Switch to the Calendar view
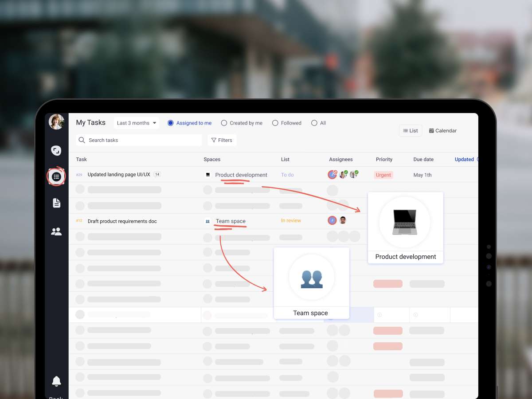The image size is (532, 399). (x=442, y=131)
